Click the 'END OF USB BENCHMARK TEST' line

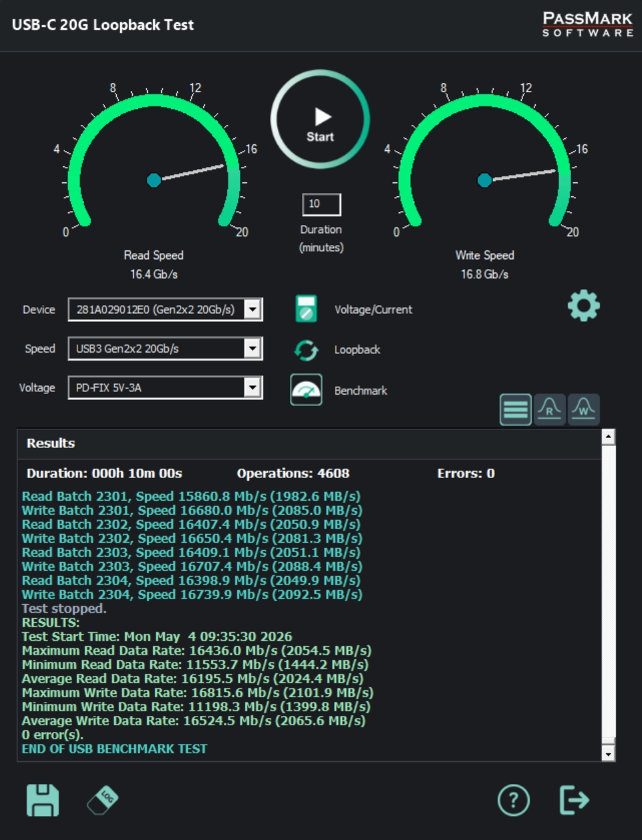(x=114, y=749)
